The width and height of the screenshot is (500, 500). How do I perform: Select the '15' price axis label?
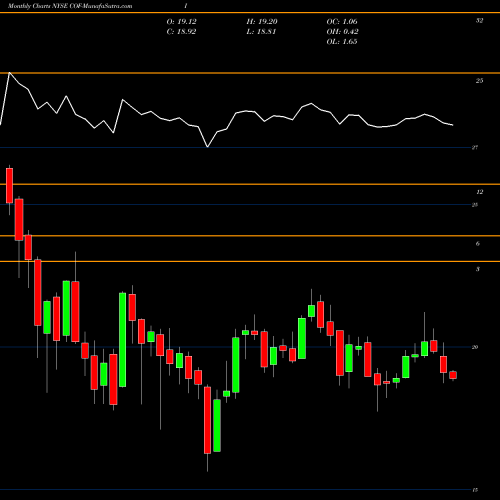point(475,490)
